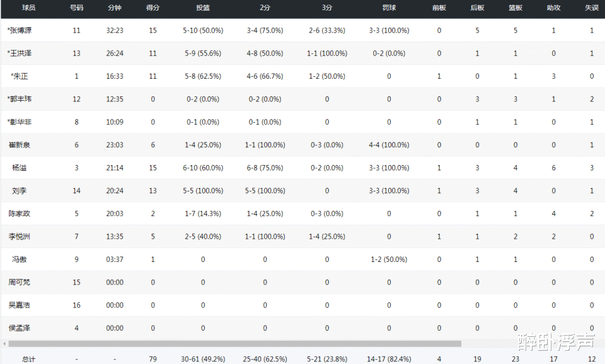Click the 号码 column header
Image resolution: width=605 pixels, height=364 pixels.
(76, 8)
